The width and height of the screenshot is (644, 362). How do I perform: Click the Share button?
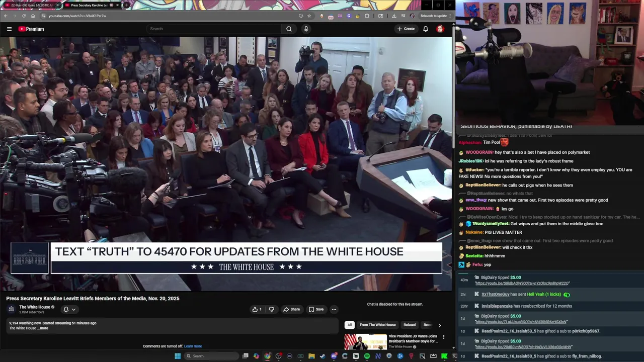coord(291,309)
